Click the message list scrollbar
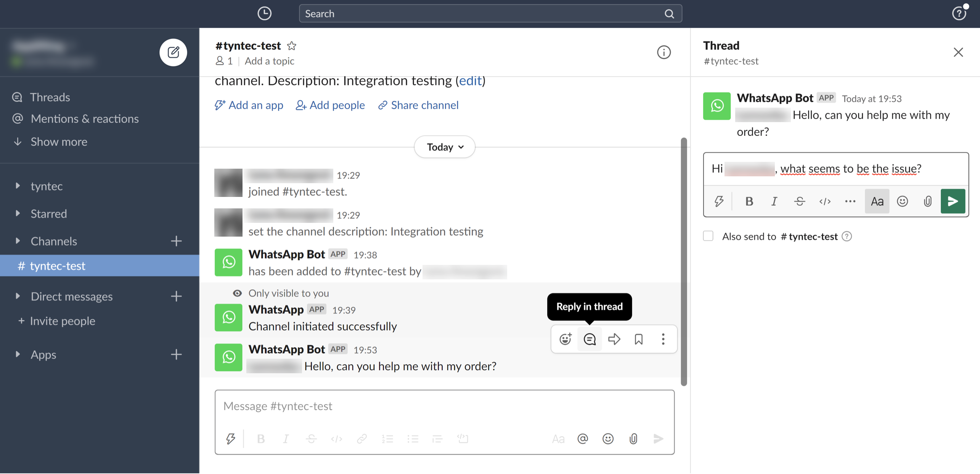 (x=684, y=262)
